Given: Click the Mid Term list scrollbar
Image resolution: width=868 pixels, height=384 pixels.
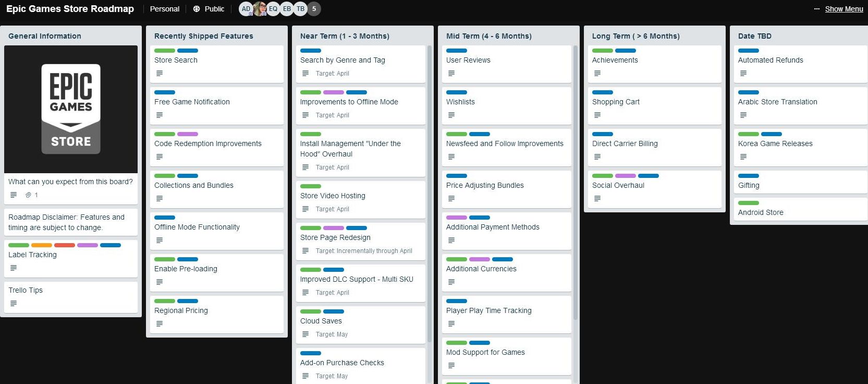Looking at the screenshot, I should click(576, 183).
